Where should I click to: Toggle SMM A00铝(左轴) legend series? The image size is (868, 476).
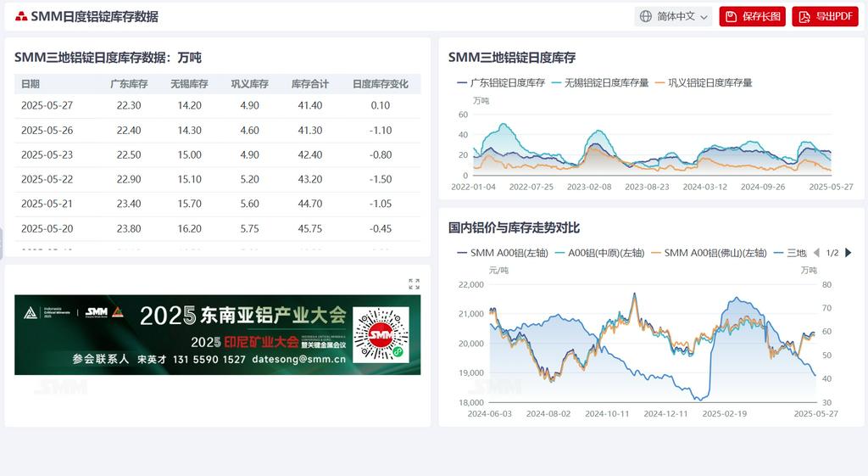[503, 253]
